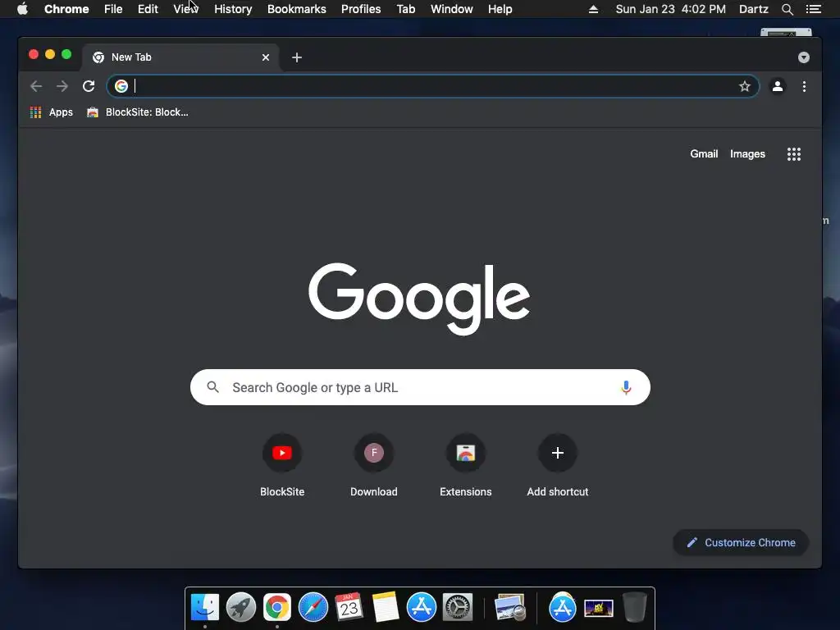Open the Chrome menu in menu bar
The width and height of the screenshot is (840, 630).
[66, 9]
